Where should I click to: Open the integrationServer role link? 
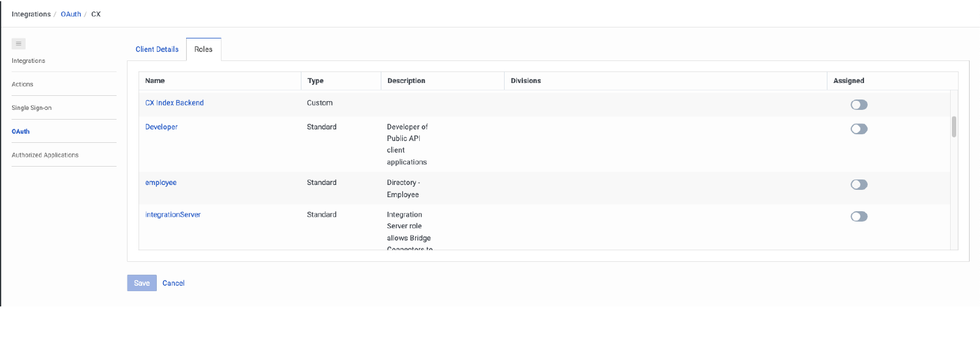click(173, 215)
